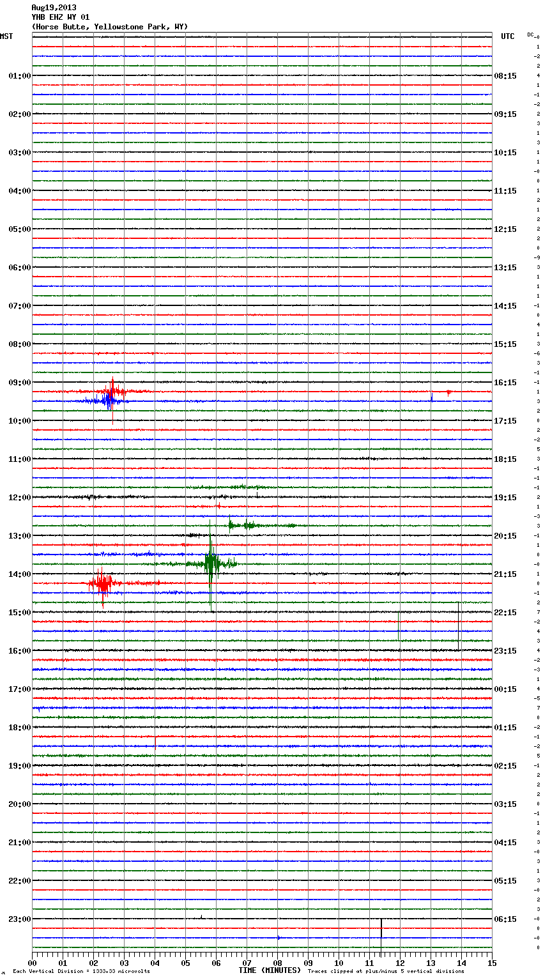Click the "14:00" MST hour label

(20, 574)
